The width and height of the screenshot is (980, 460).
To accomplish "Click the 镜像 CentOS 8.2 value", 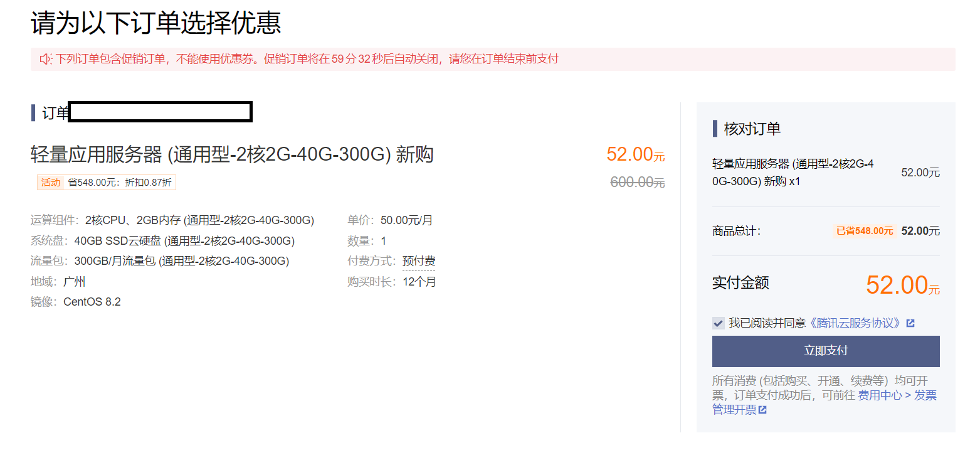I will [92, 302].
